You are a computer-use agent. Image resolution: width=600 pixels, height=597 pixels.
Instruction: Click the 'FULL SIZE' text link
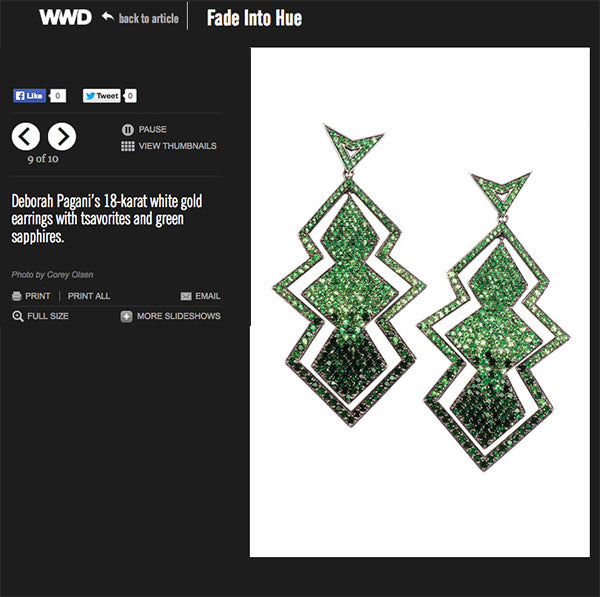point(48,316)
